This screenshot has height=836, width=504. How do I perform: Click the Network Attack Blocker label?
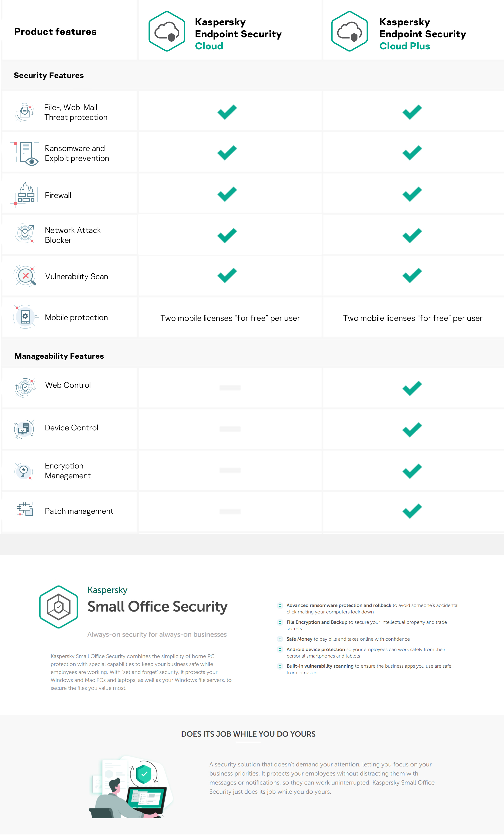point(73,235)
